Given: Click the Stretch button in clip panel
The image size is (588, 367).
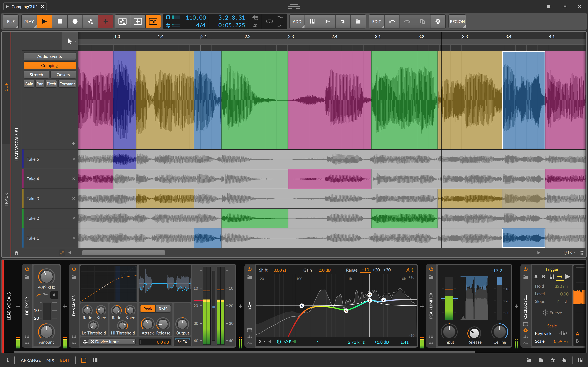Looking at the screenshot, I should (36, 75).
